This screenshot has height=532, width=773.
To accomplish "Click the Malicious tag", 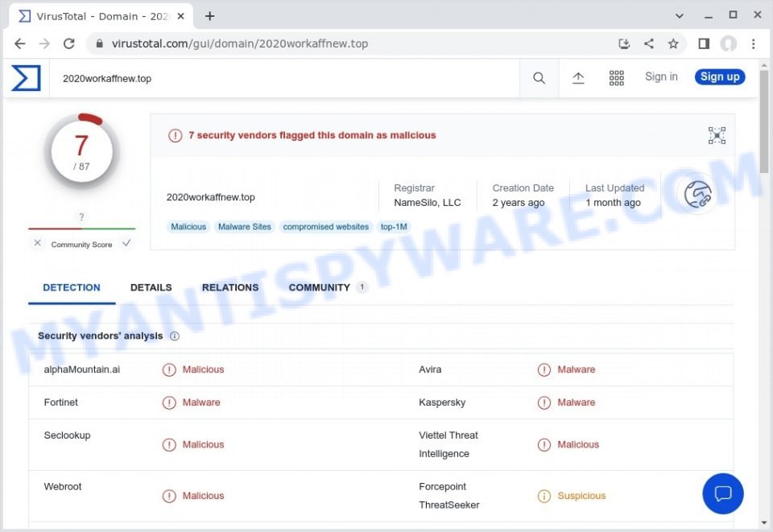I will [x=188, y=227].
